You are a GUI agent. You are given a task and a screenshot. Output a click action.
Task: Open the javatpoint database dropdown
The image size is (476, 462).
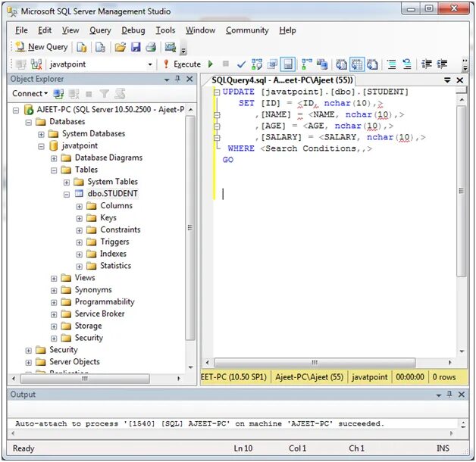click(149, 64)
